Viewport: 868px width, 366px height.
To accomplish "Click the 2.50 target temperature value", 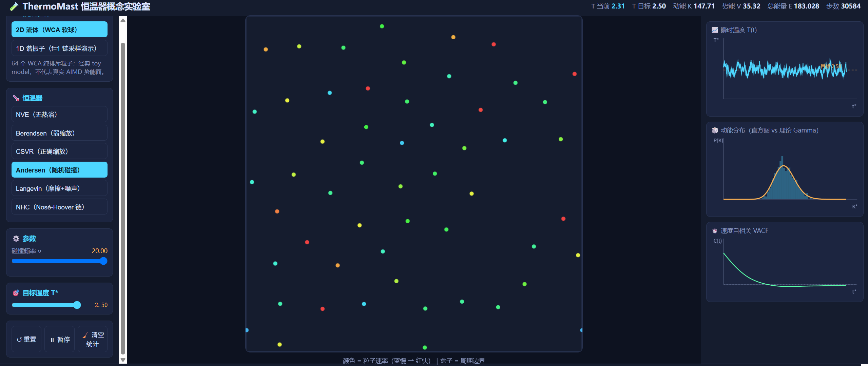I will [101, 305].
